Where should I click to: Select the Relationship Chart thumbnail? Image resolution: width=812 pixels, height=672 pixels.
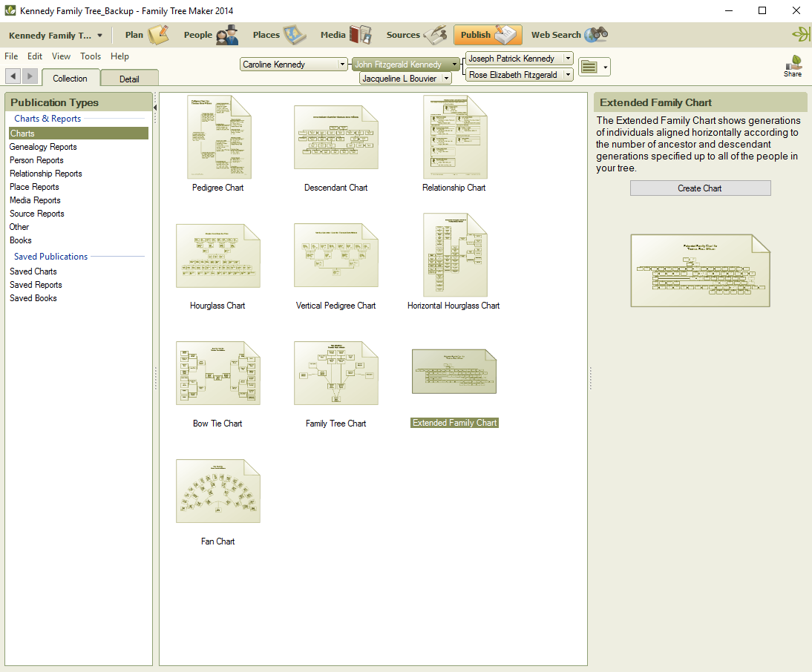(455, 137)
